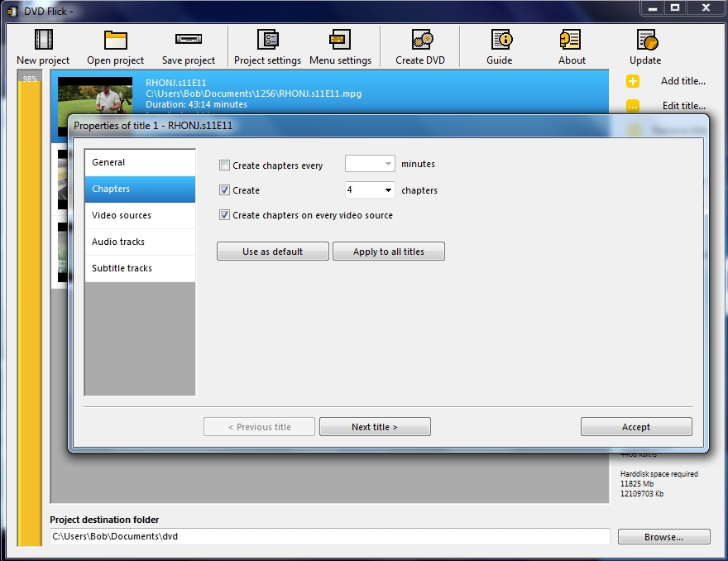This screenshot has width=728, height=561.
Task: Select the Chapters tab
Action: coord(140,189)
